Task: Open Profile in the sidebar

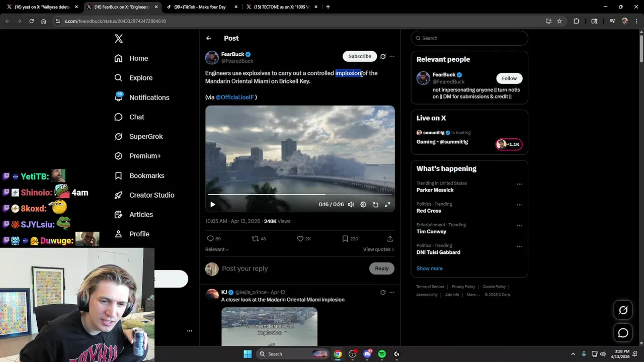Action: pyautogui.click(x=132, y=234)
